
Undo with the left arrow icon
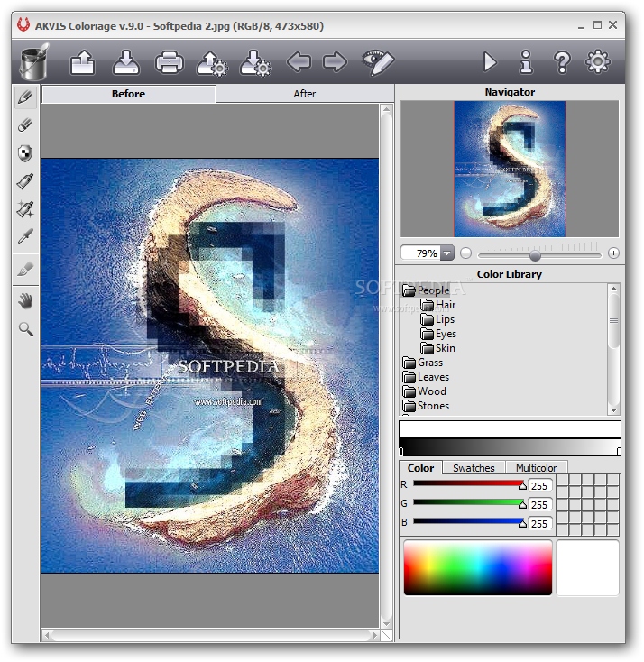(299, 62)
